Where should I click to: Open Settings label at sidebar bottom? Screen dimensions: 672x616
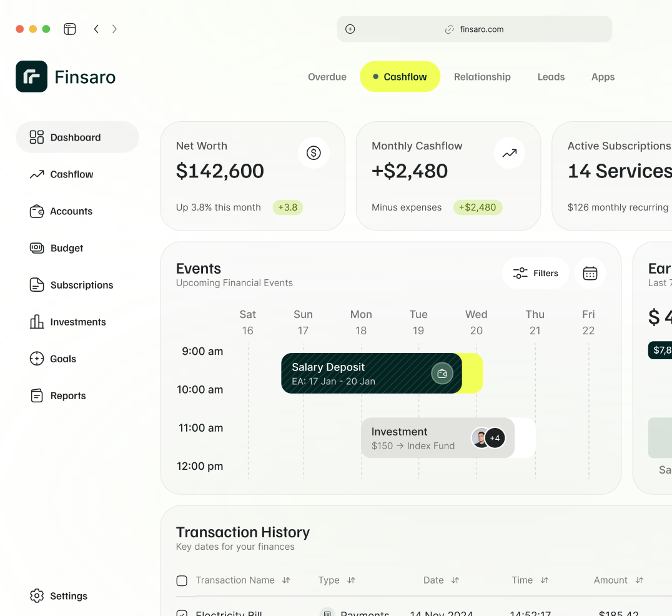click(x=69, y=596)
